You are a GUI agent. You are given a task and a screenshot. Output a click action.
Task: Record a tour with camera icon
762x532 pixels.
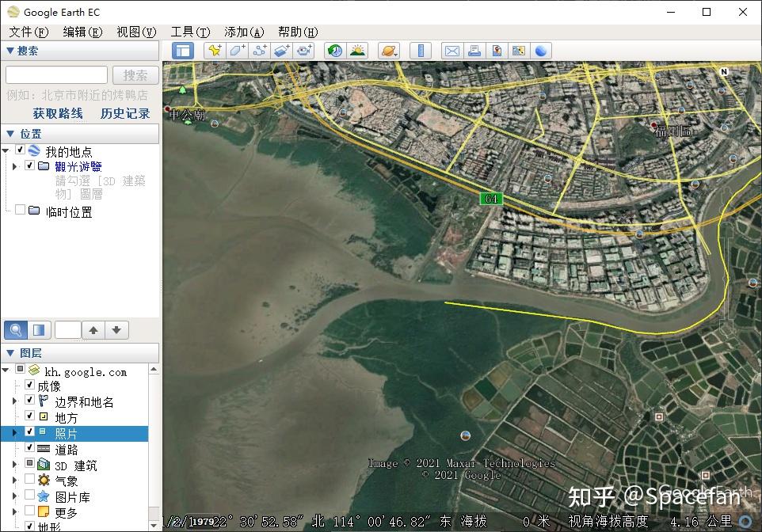pos(304,51)
